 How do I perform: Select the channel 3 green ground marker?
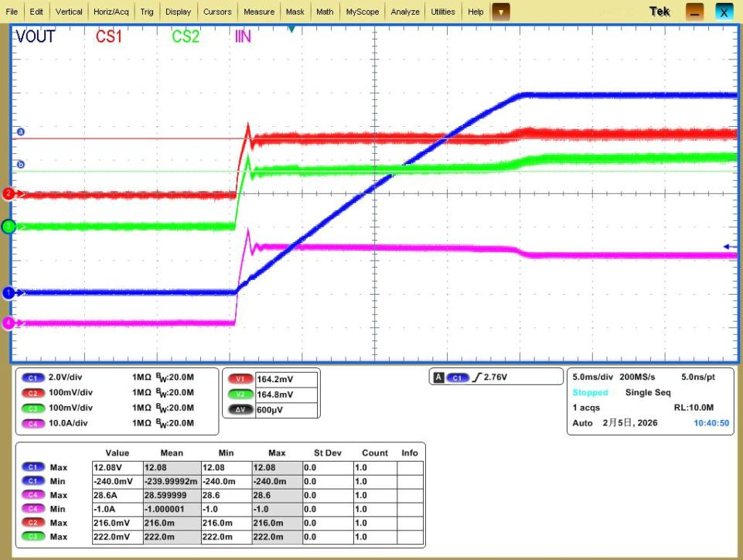(9, 227)
